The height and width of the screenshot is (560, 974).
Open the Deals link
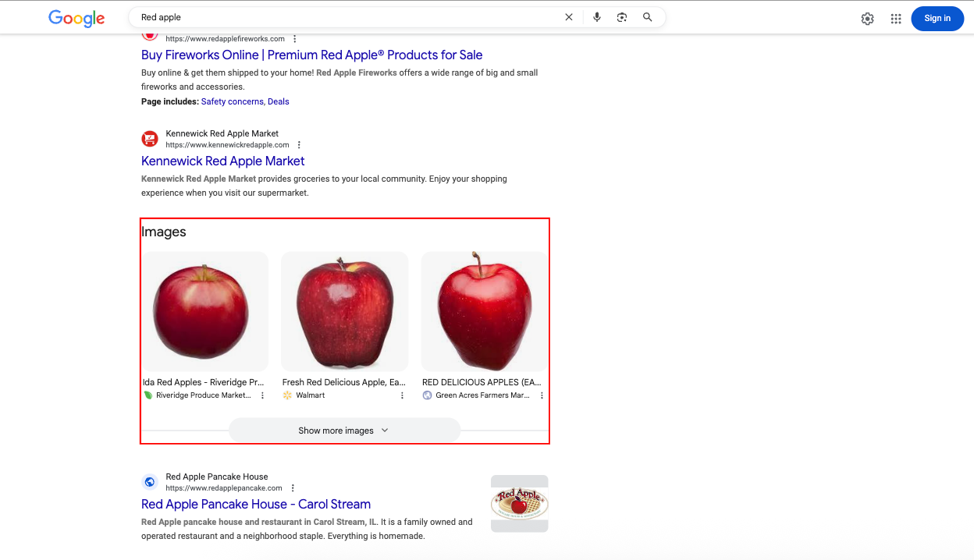pyautogui.click(x=279, y=101)
